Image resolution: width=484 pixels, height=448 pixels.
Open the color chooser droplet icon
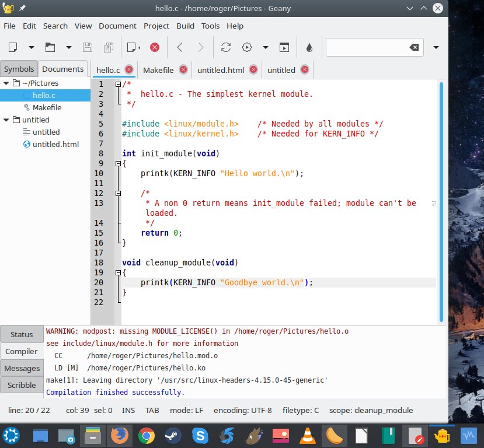[x=309, y=47]
